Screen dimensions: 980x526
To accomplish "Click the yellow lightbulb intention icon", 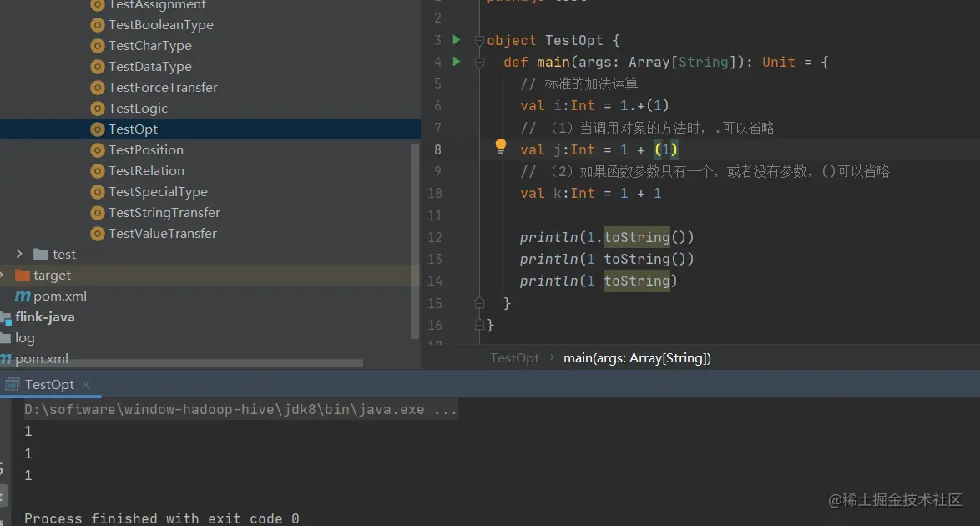I will point(501,146).
